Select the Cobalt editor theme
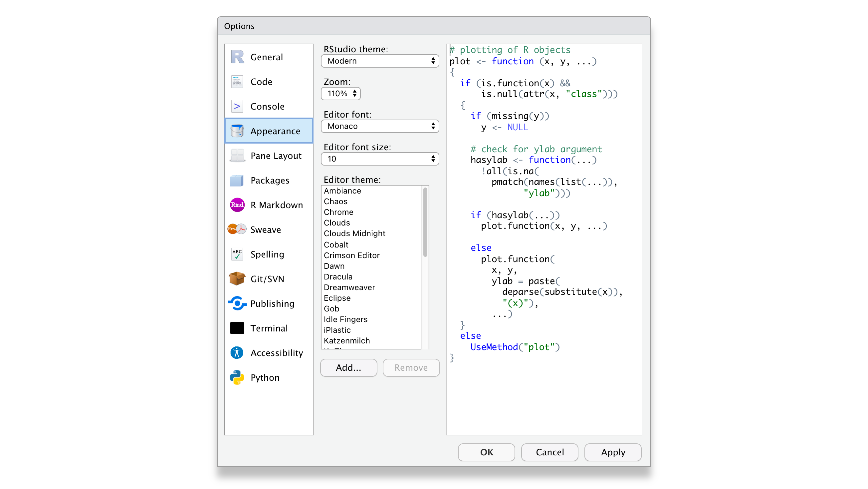This screenshot has width=868, height=489. click(335, 244)
